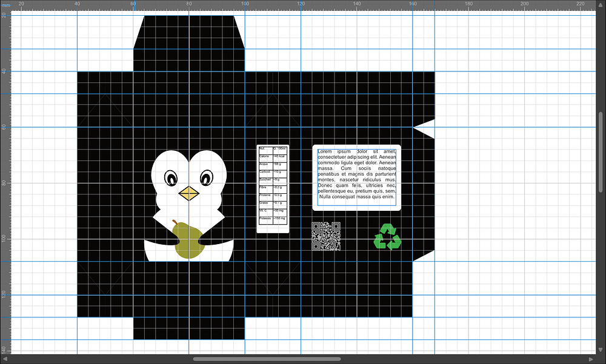Select the Lorem ipsum text frame
This screenshot has width=606, height=364.
click(x=356, y=177)
